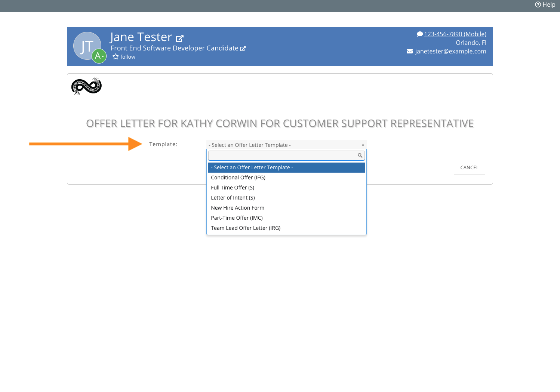The image size is (560, 392).
Task: Click the chat bubble icon by phone number
Action: click(420, 34)
